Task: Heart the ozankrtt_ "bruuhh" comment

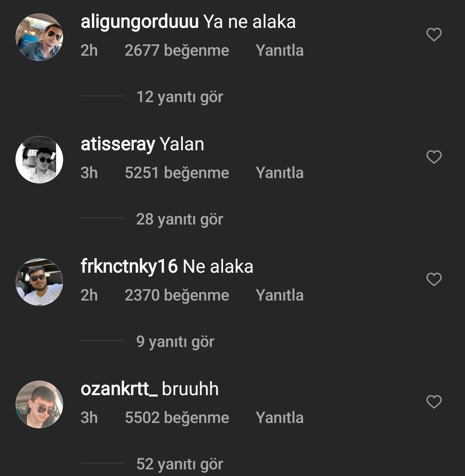Action: pyautogui.click(x=434, y=402)
